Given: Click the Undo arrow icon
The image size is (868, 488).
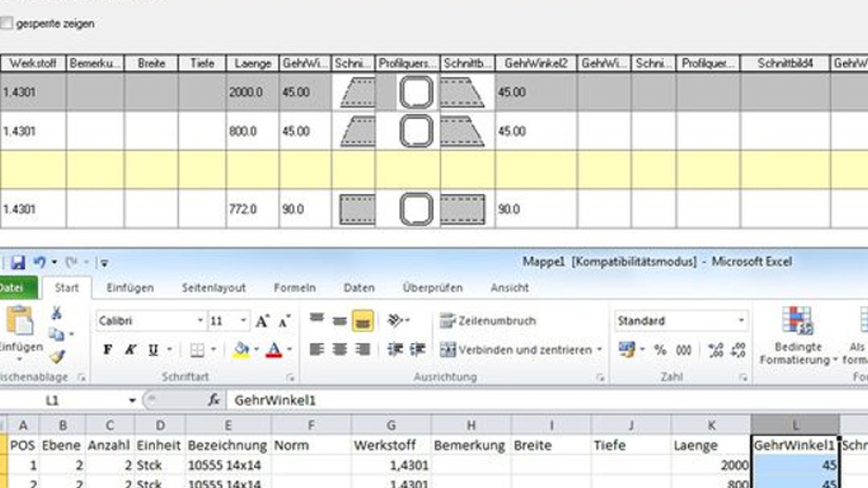Looking at the screenshot, I should point(39,262).
